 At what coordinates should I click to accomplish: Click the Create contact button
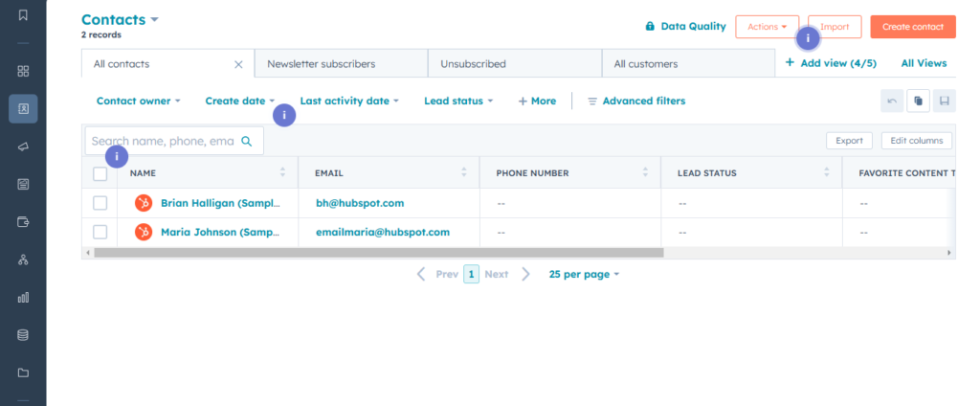click(913, 27)
